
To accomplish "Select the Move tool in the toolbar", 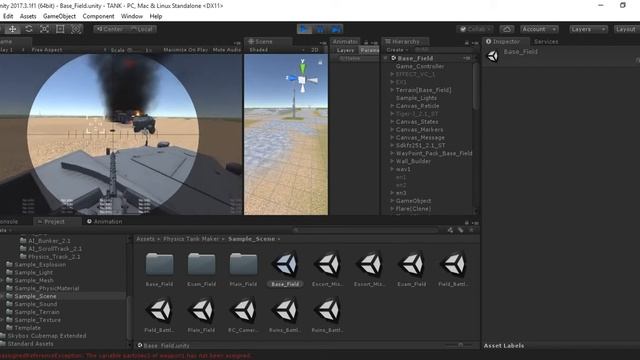I will tap(13, 29).
